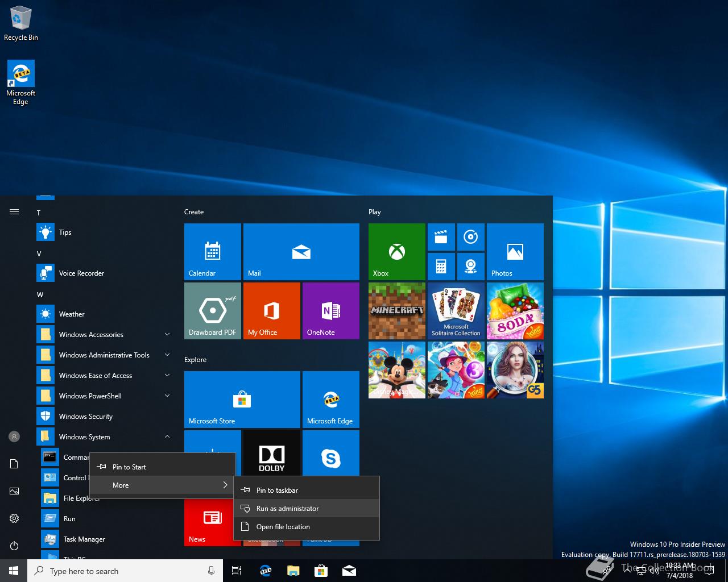Open the Microsoft Store tile
Viewport: 728px width, 582px height.
pos(242,400)
